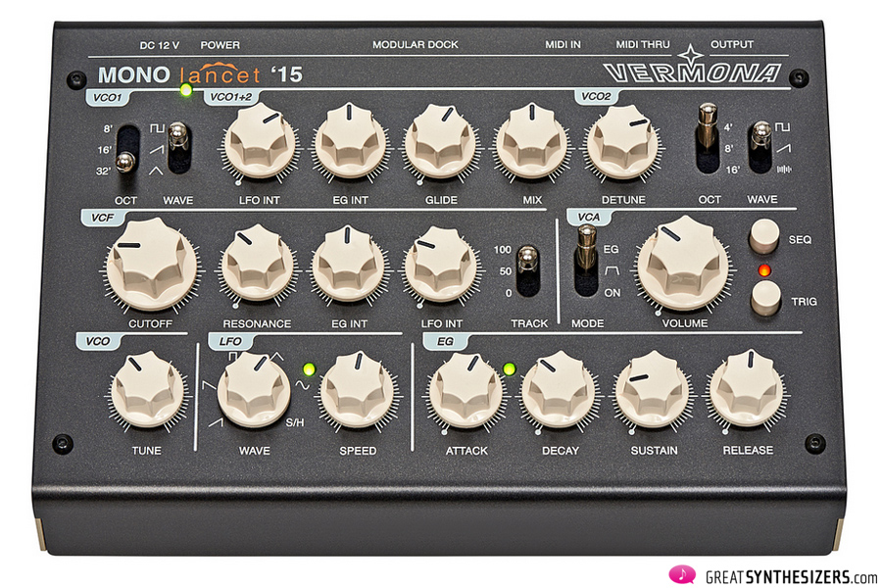Viewport: 882px width, 588px height.
Task: Push the SEQ button
Action: tap(764, 236)
